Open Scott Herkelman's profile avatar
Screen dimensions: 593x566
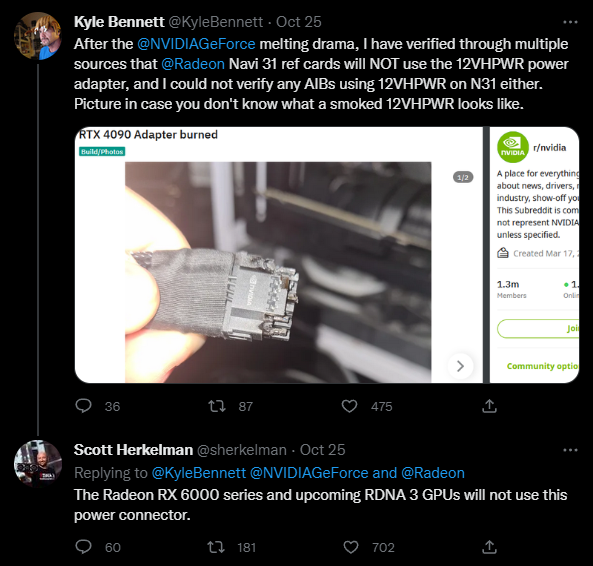(x=38, y=464)
